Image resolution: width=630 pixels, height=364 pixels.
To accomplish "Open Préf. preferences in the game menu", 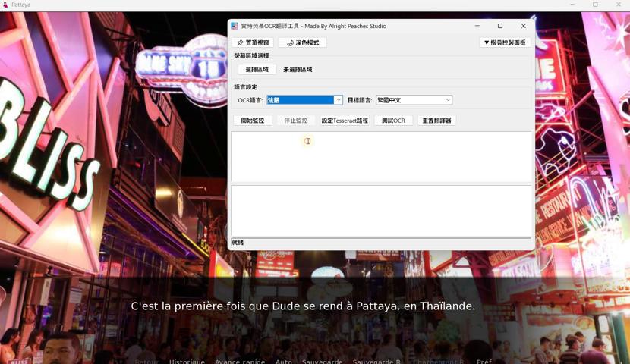I will click(484, 361).
